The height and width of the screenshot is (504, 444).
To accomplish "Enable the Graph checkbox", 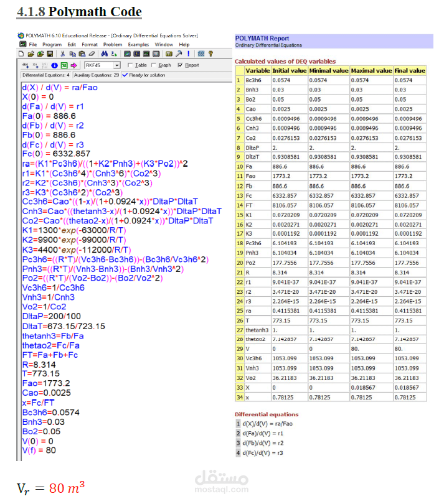I will pyautogui.click(x=153, y=65).
